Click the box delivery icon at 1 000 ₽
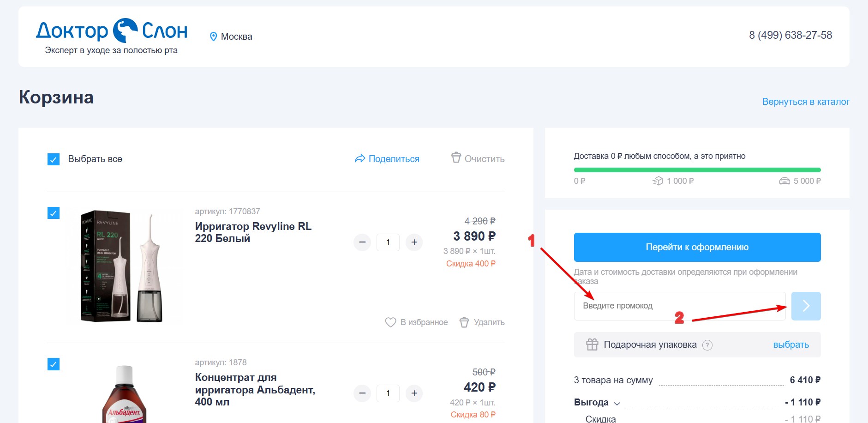868x423 pixels. (658, 181)
